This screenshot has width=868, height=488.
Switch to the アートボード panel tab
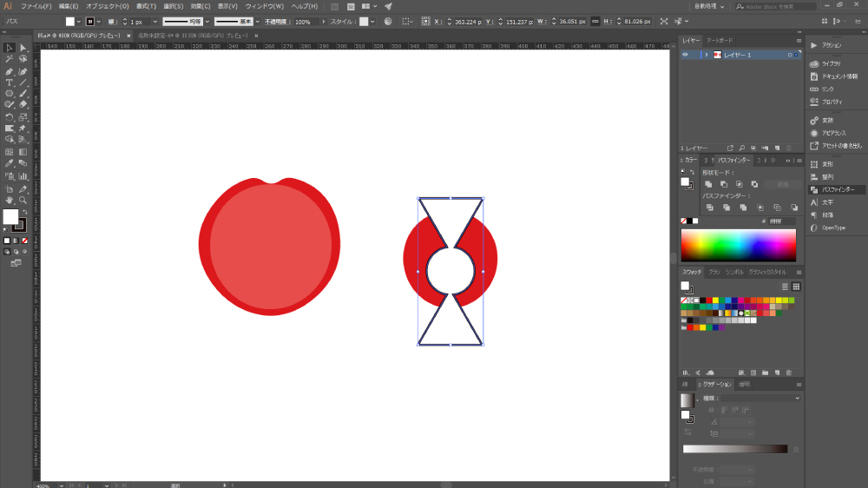tap(720, 41)
